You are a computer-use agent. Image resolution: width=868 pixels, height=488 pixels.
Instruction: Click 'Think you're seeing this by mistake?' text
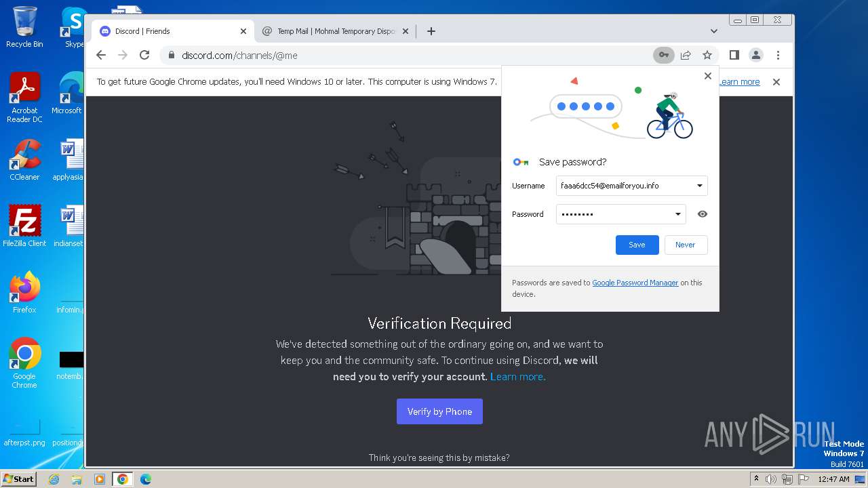[x=439, y=457]
